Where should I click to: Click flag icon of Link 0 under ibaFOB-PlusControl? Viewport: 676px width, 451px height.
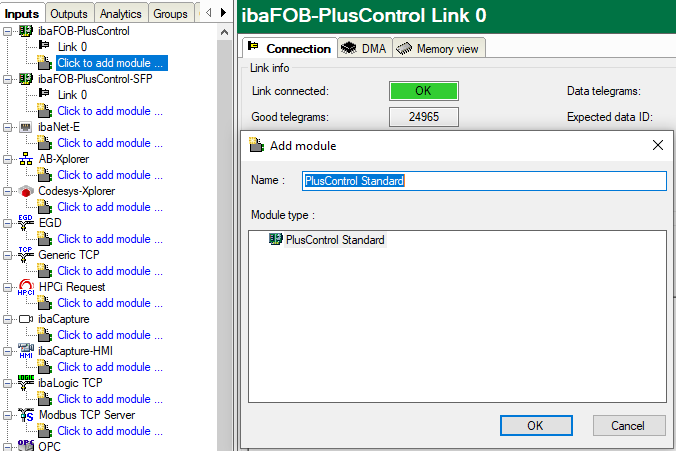tap(44, 45)
